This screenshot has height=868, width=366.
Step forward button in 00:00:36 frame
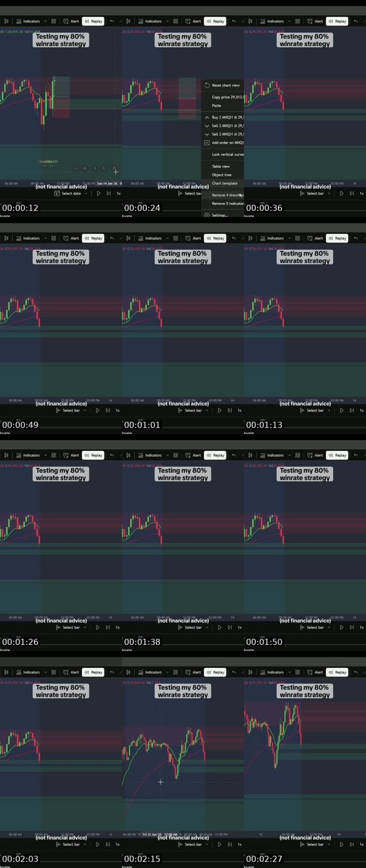point(351,194)
